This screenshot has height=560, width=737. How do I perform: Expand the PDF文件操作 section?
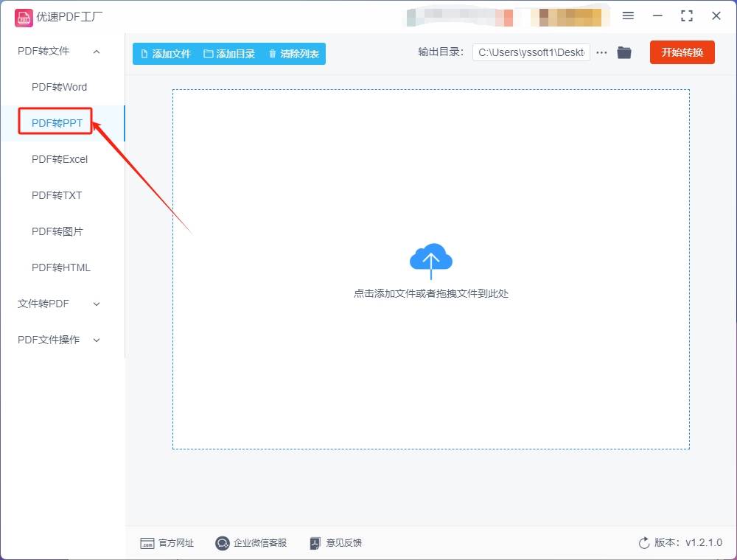(96, 340)
